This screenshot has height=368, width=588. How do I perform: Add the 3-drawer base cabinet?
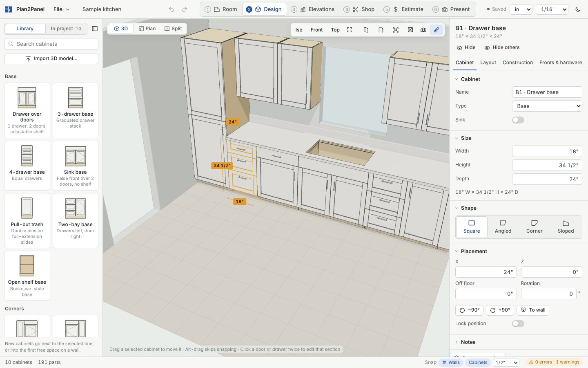(76, 110)
